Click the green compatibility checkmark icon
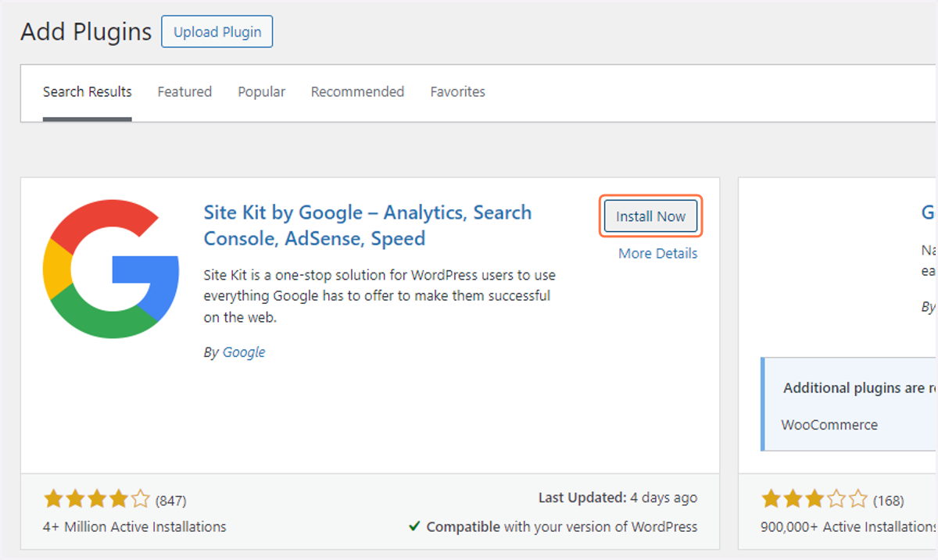The height and width of the screenshot is (560, 938). (415, 526)
